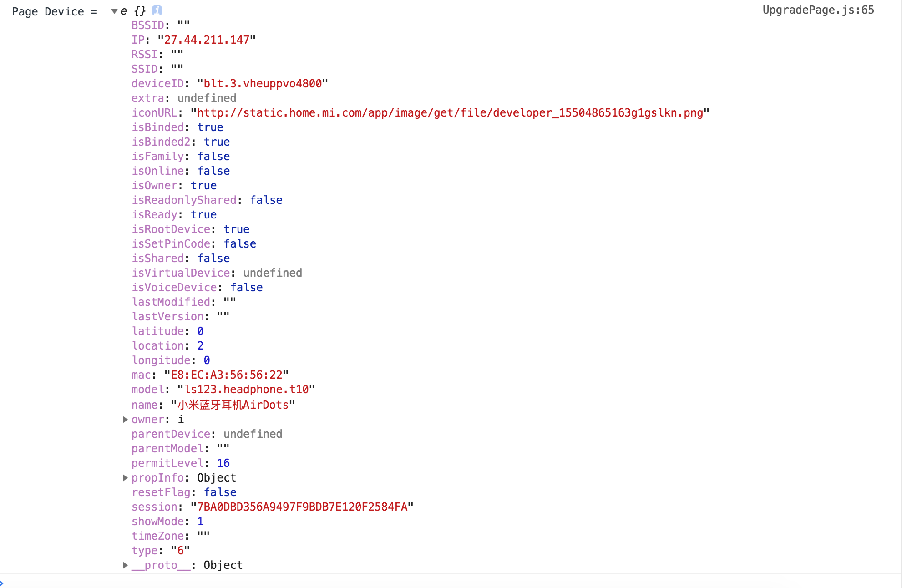Click the isOnline property name
Screen dimensions: 902x588
[157, 171]
